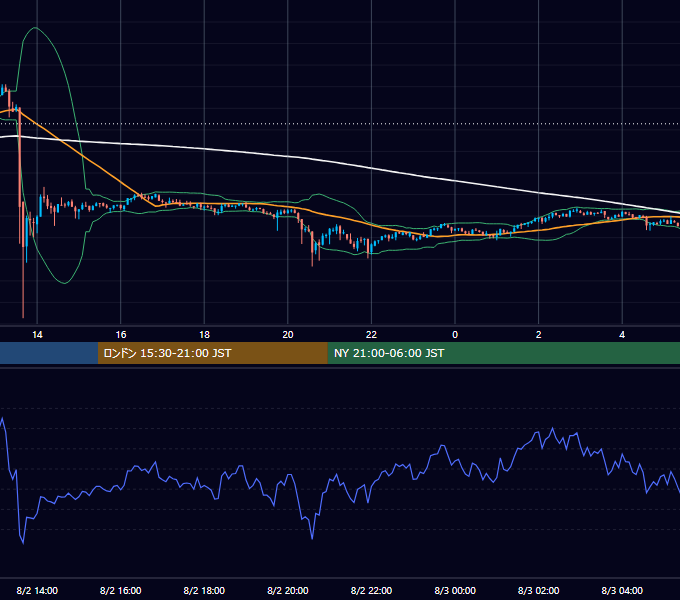Click the long red candle wick low near 14:00
Screen dimensions: 680x600
23,316
